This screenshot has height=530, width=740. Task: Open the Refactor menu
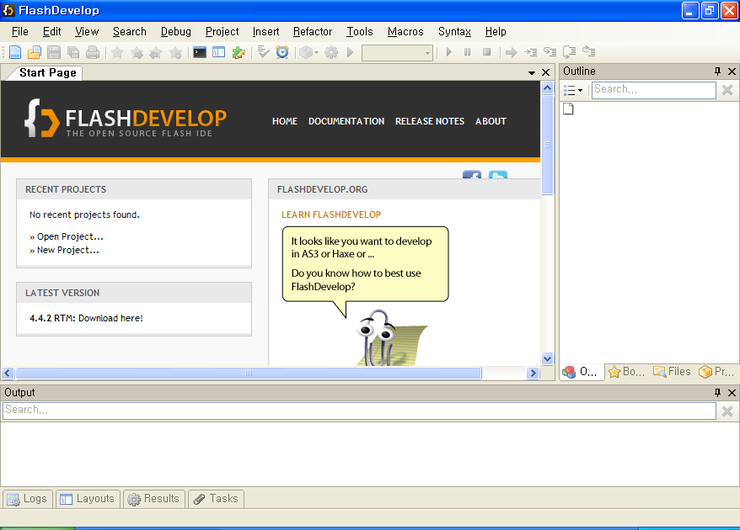tap(312, 32)
